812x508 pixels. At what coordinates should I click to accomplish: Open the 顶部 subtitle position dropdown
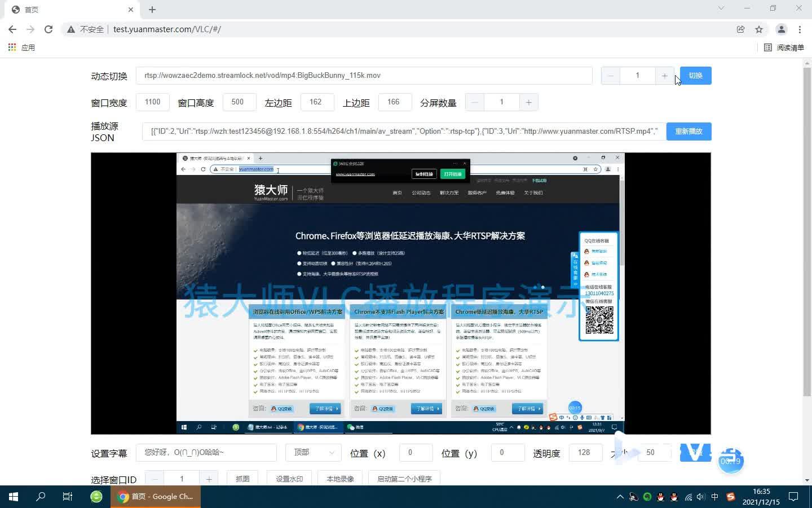tap(314, 453)
